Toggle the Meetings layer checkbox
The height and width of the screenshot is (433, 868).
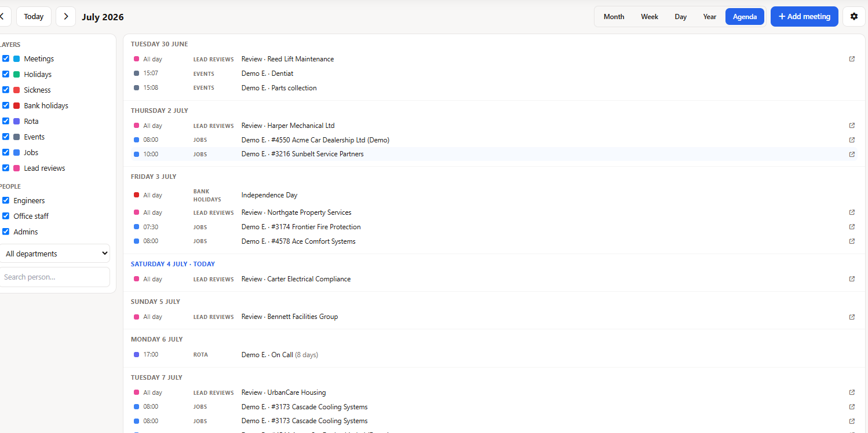click(6, 58)
